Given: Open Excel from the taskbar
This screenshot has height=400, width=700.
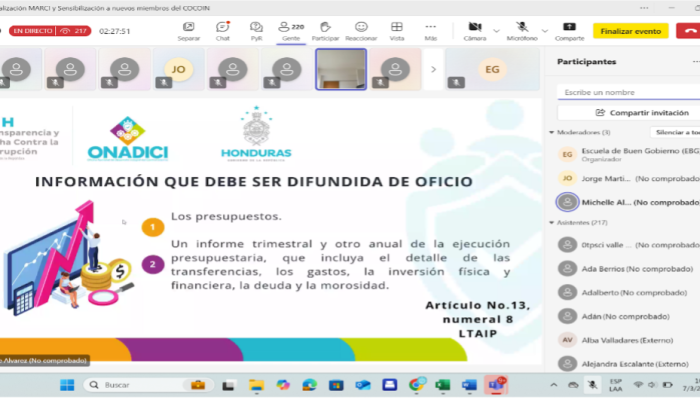Looking at the screenshot, I should pyautogui.click(x=443, y=385).
